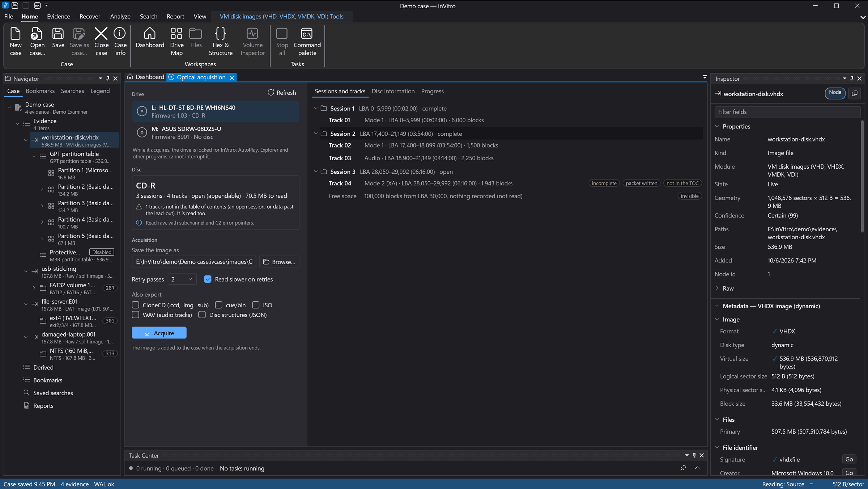Expand the Raw section in Inspector

tap(717, 288)
